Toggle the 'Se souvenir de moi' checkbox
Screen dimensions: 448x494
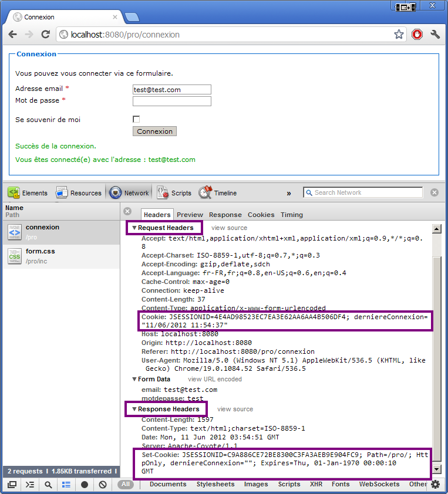pyautogui.click(x=136, y=119)
